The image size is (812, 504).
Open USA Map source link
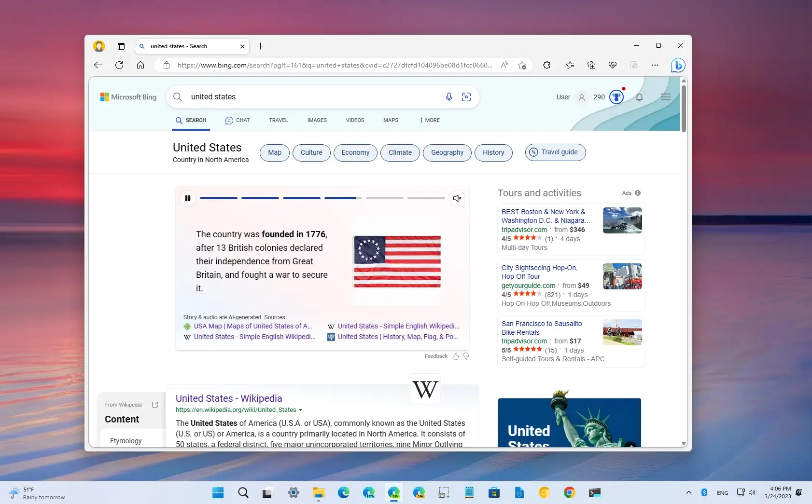(x=252, y=327)
